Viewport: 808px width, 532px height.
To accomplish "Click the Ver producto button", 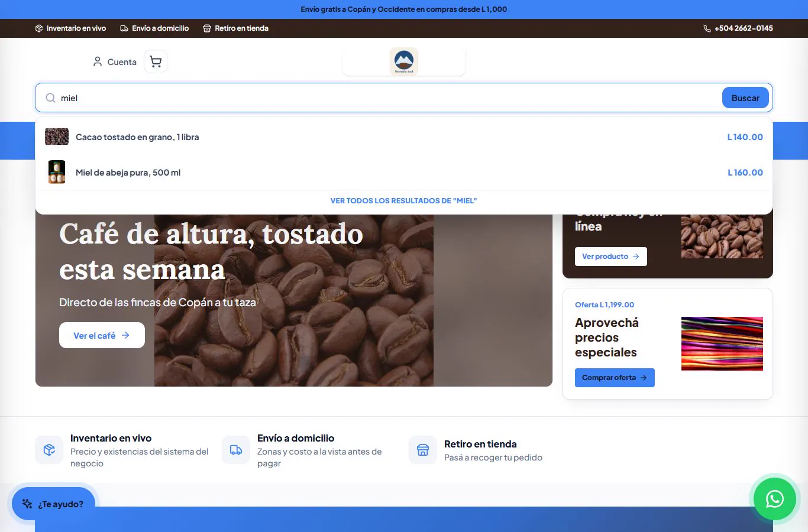I will click(611, 257).
